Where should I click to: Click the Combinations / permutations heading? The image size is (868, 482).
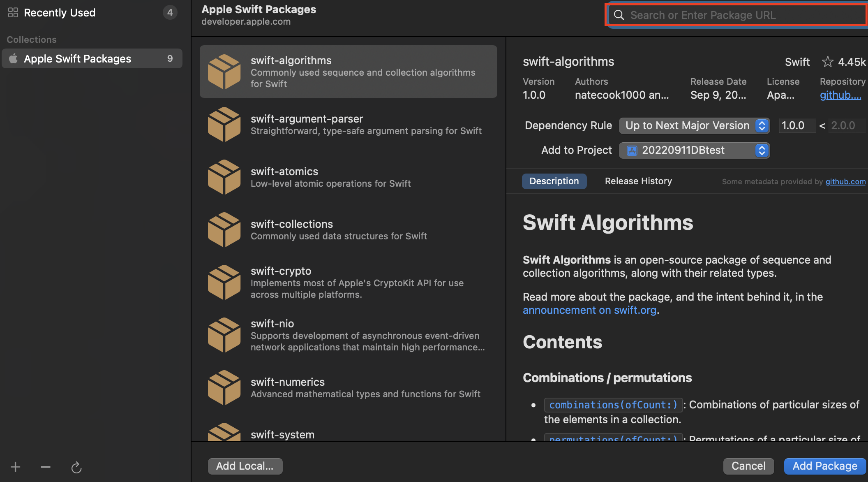point(607,378)
